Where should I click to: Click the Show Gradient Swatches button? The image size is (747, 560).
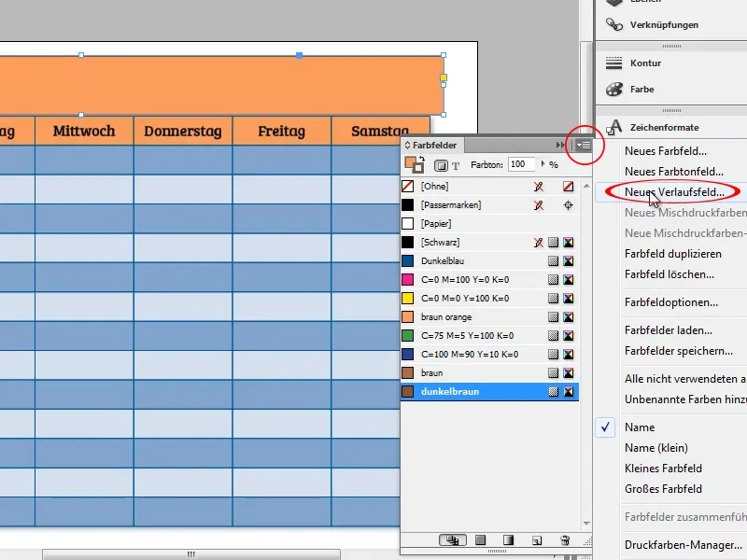point(508,539)
